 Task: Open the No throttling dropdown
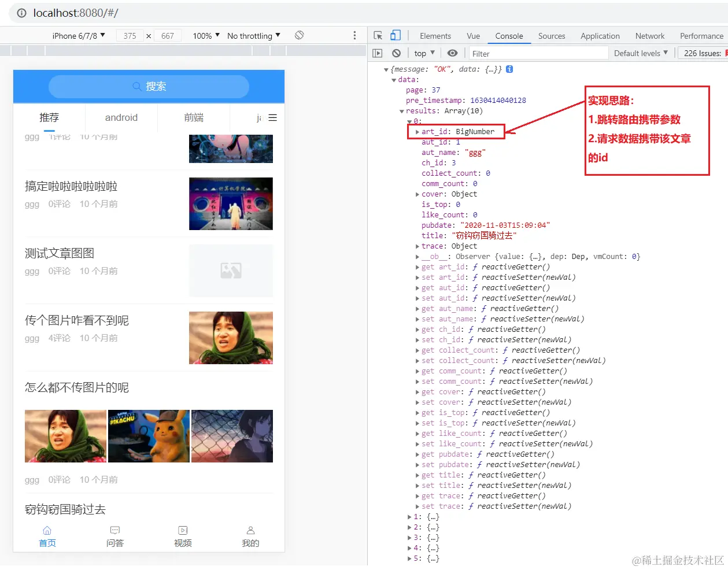coord(254,36)
